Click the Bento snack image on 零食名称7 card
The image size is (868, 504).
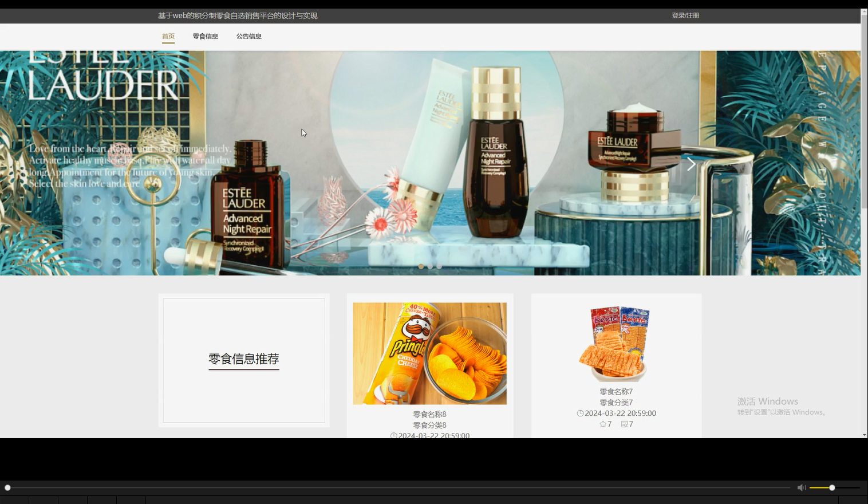pos(616,342)
